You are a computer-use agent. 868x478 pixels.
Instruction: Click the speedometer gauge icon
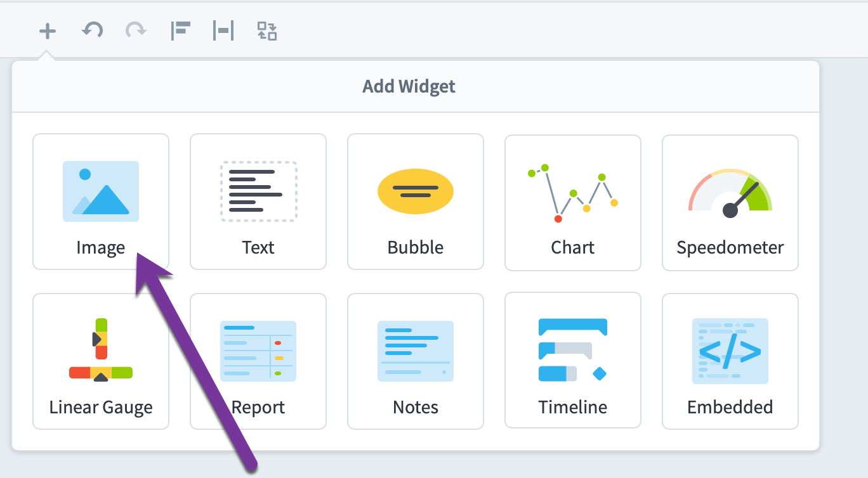pyautogui.click(x=730, y=193)
